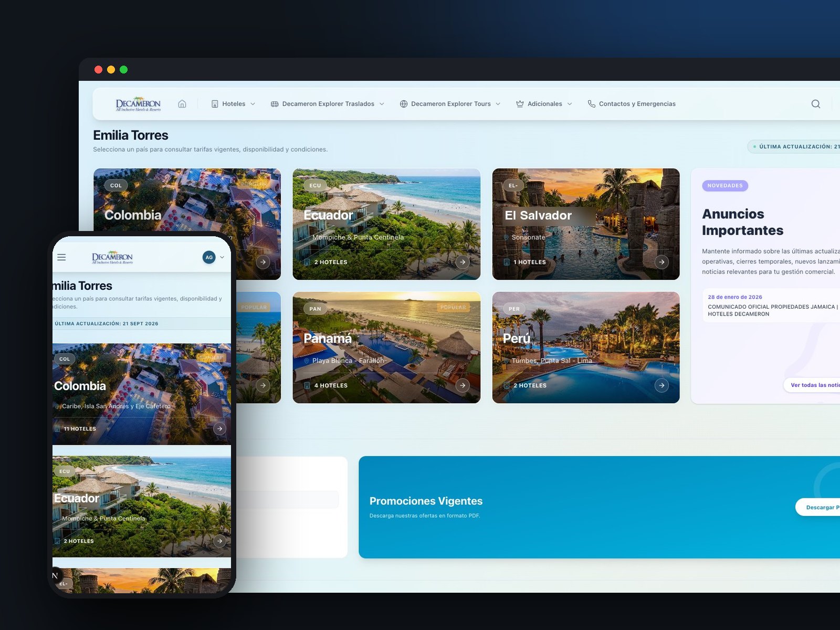Screen dimensions: 840x630
Task: Click the 1 HOTELES label on El Salvador
Action: tap(530, 262)
